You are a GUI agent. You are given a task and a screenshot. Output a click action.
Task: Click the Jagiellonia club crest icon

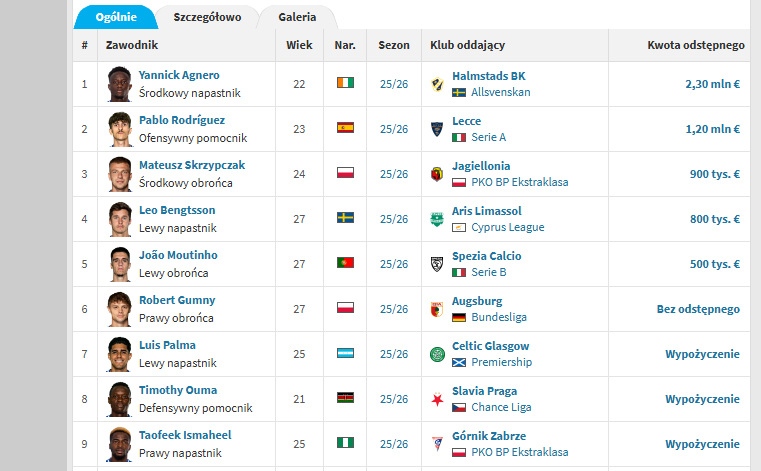pos(437,174)
